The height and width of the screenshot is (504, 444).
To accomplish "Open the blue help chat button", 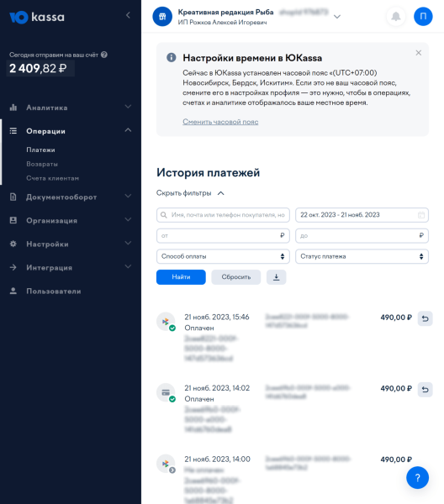I will (x=417, y=478).
